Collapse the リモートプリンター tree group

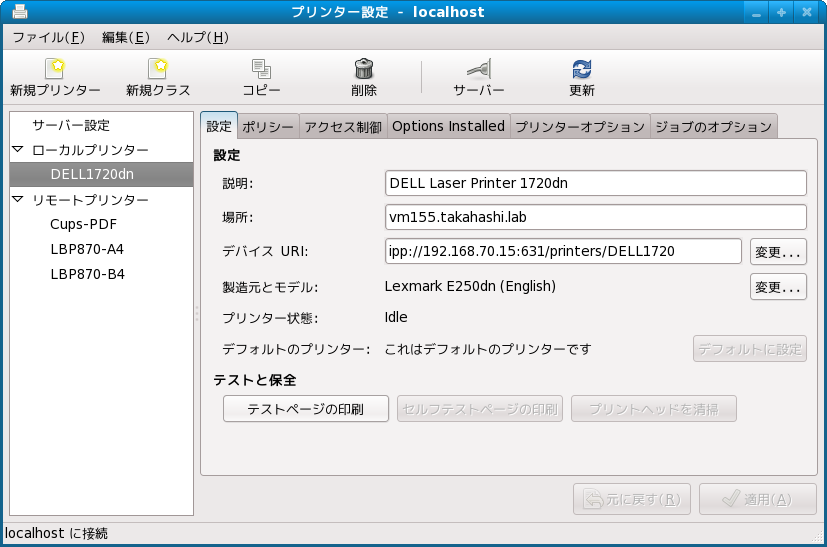[17, 200]
